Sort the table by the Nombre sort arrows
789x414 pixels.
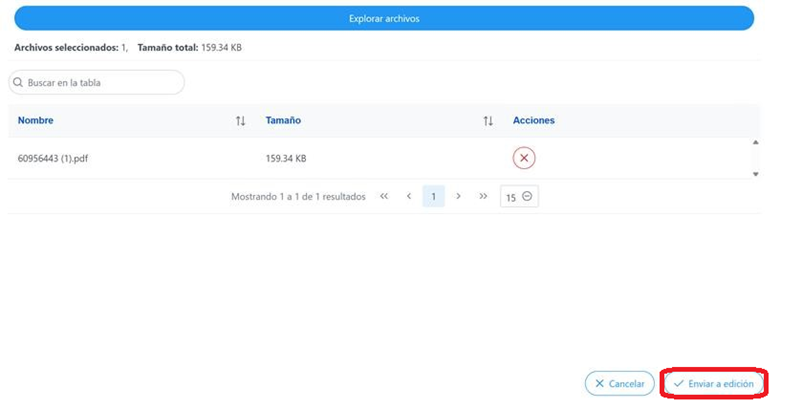(240, 121)
